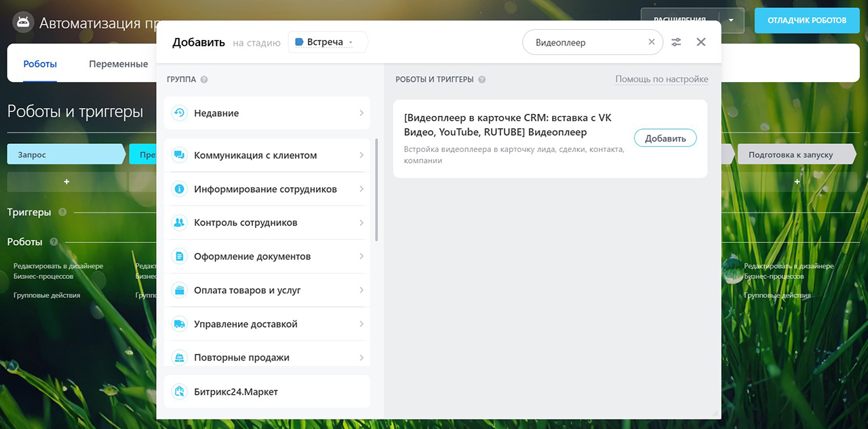Expand the Повторные продажи group chevron
868x429 pixels.
(x=361, y=358)
